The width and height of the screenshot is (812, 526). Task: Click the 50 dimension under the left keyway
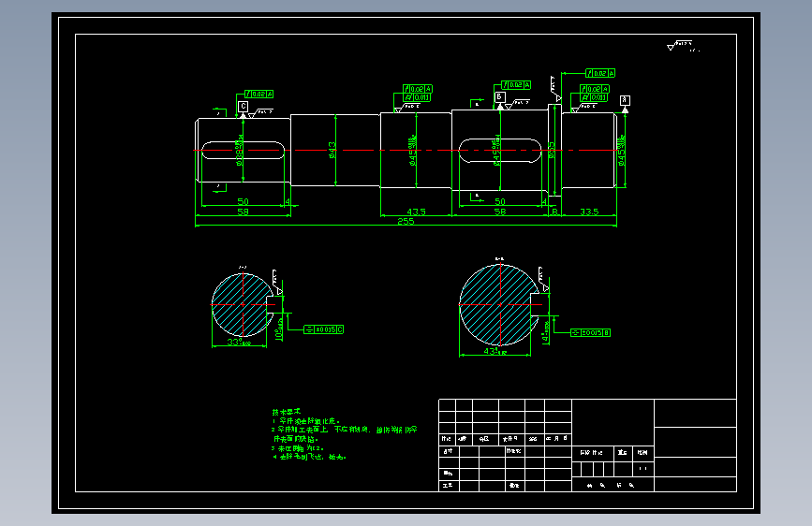(x=243, y=201)
